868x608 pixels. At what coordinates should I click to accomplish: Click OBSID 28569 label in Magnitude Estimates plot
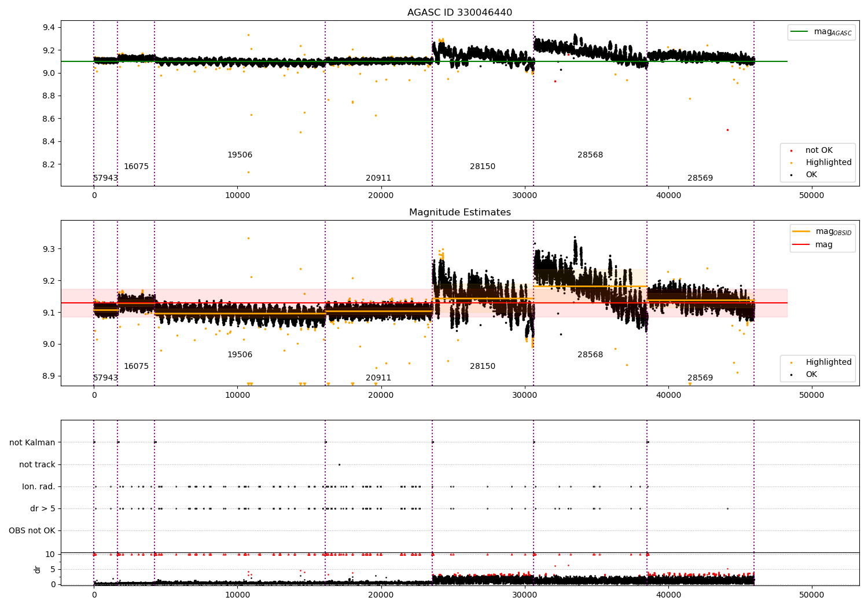pyautogui.click(x=700, y=378)
